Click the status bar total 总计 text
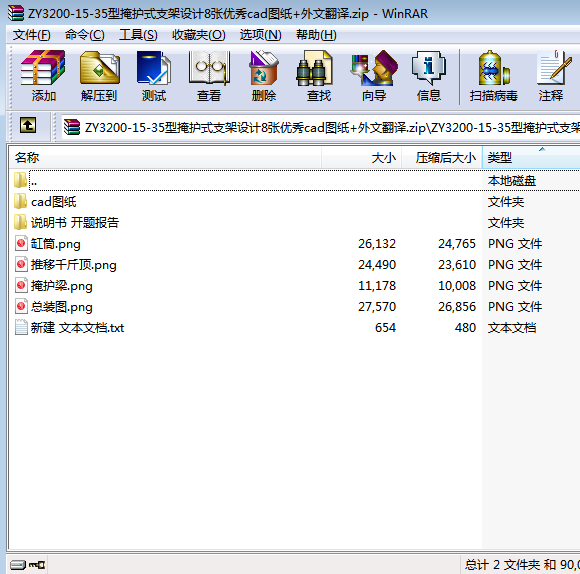 [x=522, y=565]
